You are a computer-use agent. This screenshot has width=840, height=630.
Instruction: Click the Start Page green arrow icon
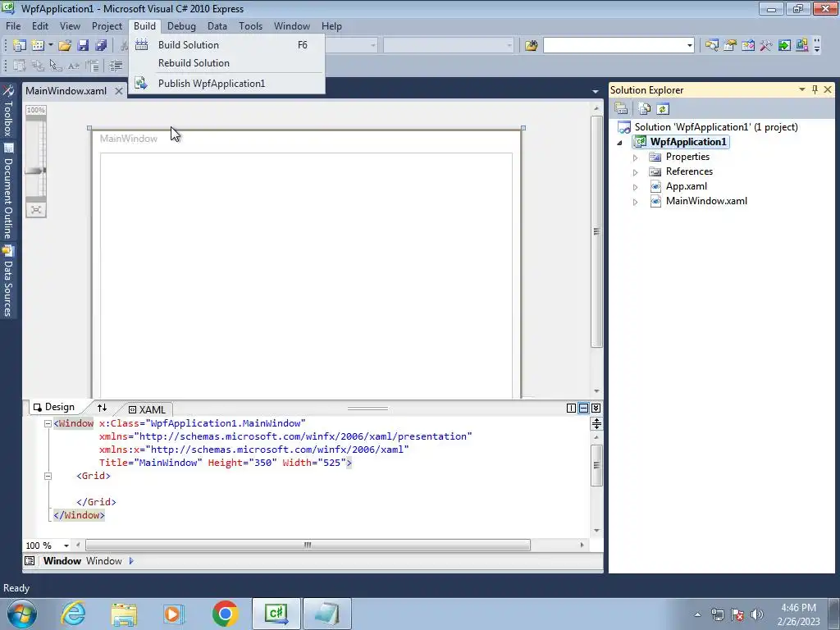click(784, 46)
